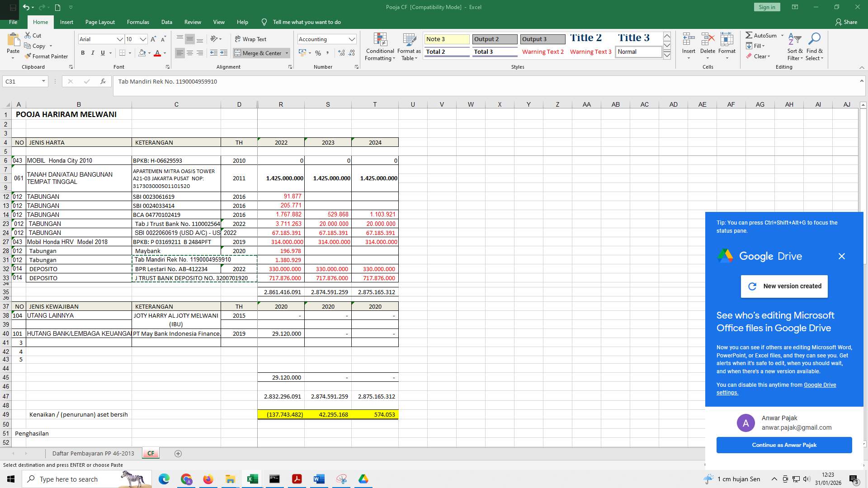Open the Font Color picker
Viewport: 868px width, 488px height.
(x=164, y=53)
